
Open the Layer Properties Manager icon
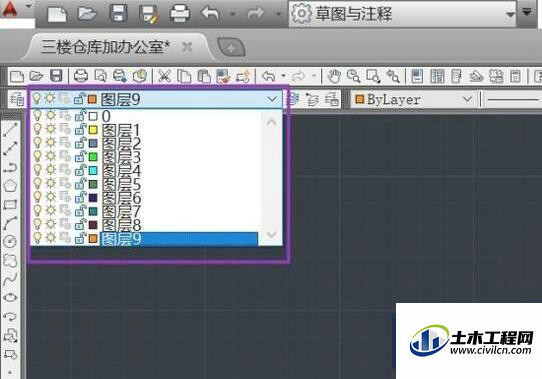point(17,100)
